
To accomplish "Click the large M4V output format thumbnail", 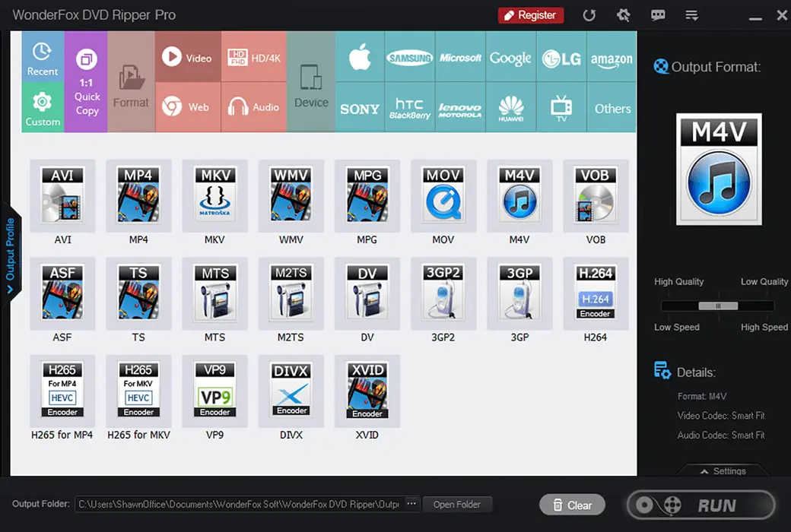I will tap(719, 169).
